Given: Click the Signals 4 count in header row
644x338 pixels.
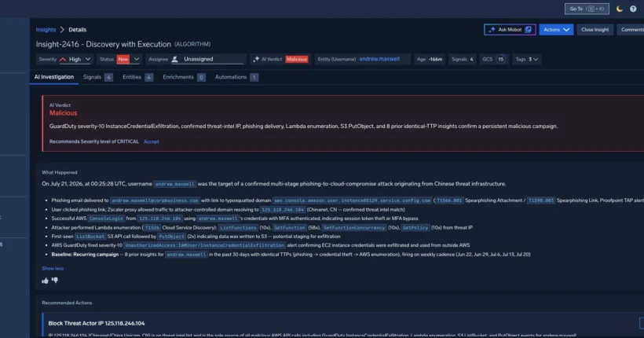Looking at the screenshot, I should pos(462,59).
